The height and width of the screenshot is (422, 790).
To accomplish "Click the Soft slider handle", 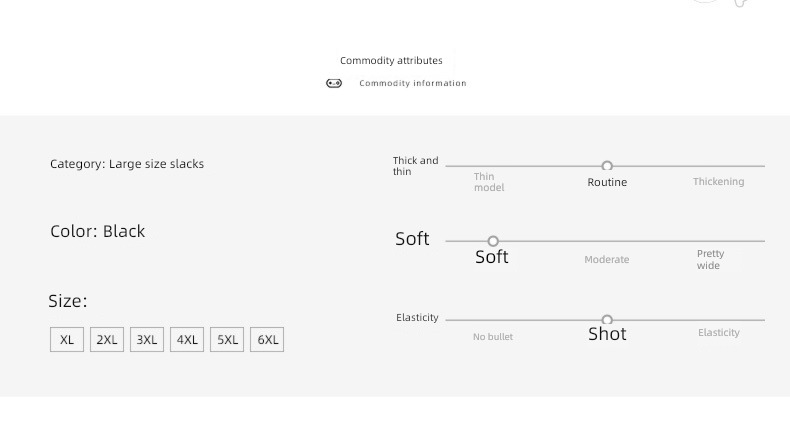I will [493, 241].
